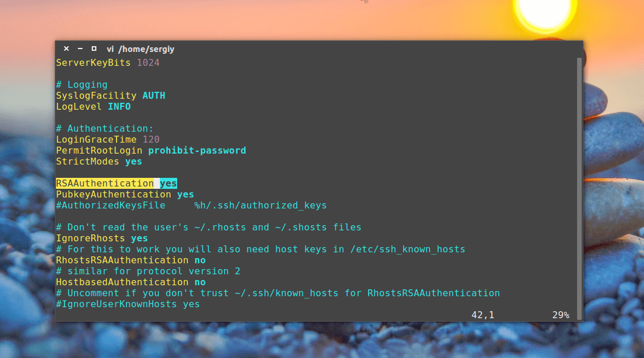Image resolution: width=644 pixels, height=358 pixels.
Task: Click the '# Logging' comment line
Action: tap(82, 85)
